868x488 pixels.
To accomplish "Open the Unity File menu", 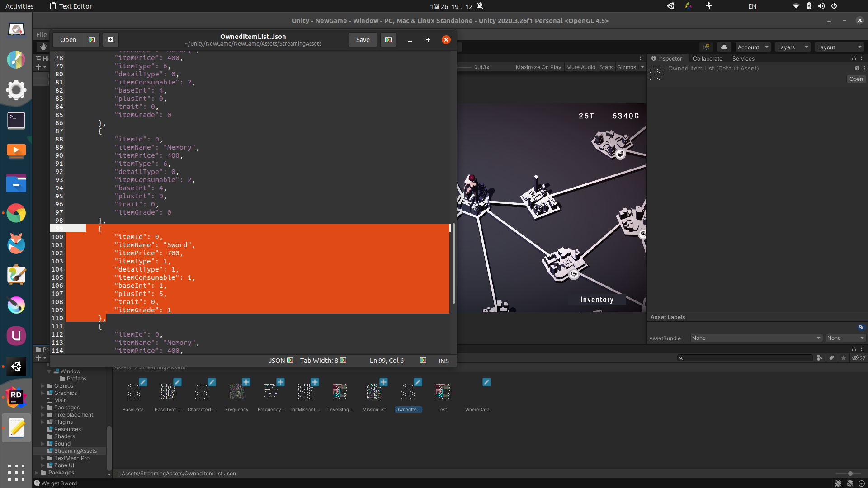I will 42,35.
